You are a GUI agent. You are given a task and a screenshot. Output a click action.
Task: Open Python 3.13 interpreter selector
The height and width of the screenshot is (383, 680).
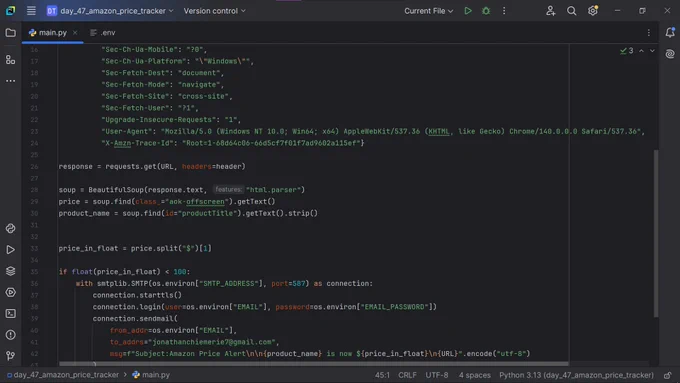click(x=576, y=375)
